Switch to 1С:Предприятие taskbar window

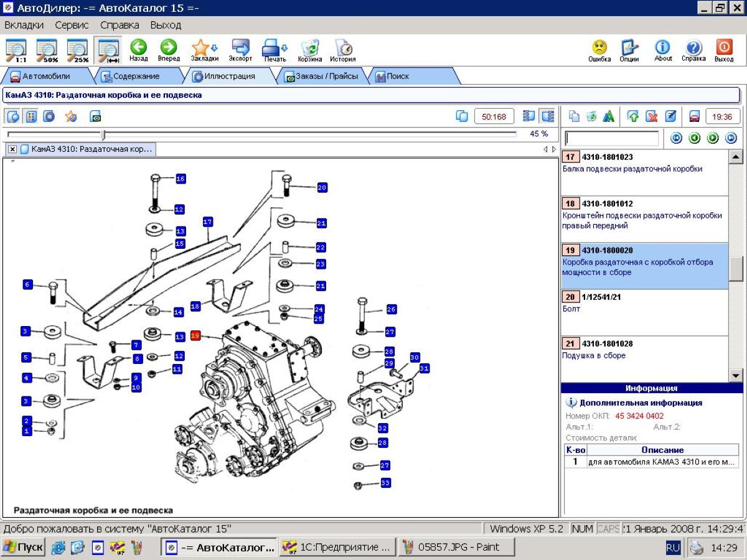coord(337,547)
